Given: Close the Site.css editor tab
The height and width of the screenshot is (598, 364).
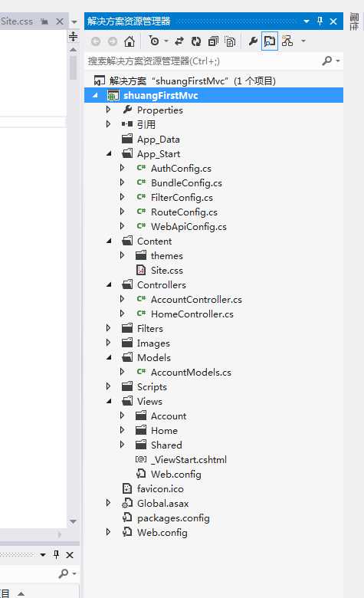Looking at the screenshot, I should [x=60, y=21].
